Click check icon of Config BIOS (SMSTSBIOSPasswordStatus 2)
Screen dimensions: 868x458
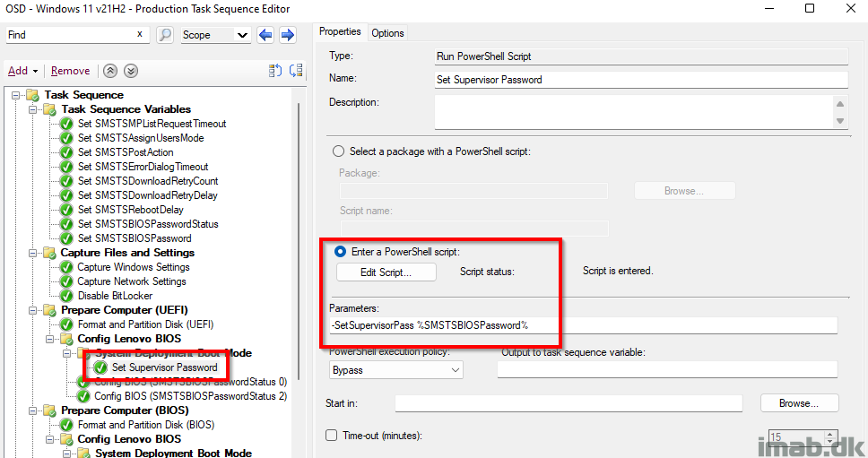pos(83,396)
